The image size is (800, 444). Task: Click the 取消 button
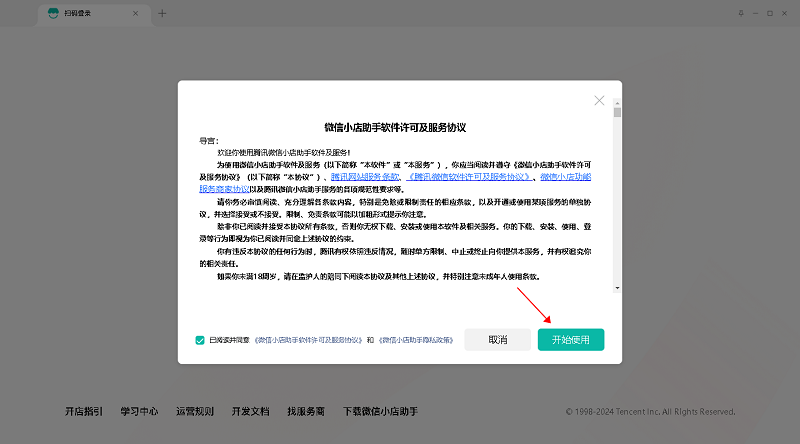497,340
